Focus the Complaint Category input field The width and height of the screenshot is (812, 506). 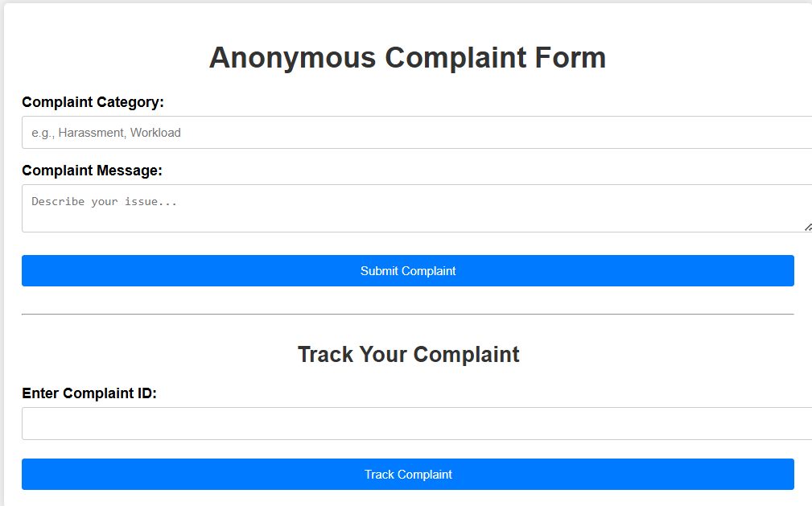coord(417,133)
